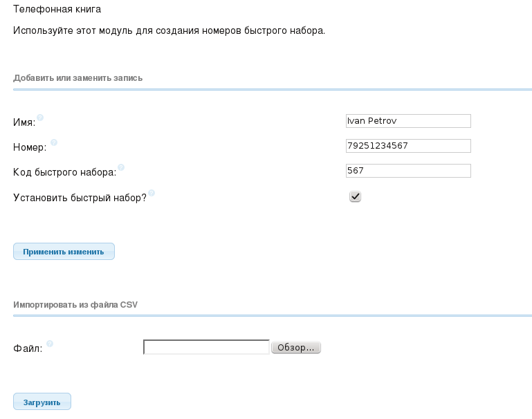The height and width of the screenshot is (419, 532).
Task: Uncheck the Установить быстрый набор checkbox
Action: pos(355,196)
